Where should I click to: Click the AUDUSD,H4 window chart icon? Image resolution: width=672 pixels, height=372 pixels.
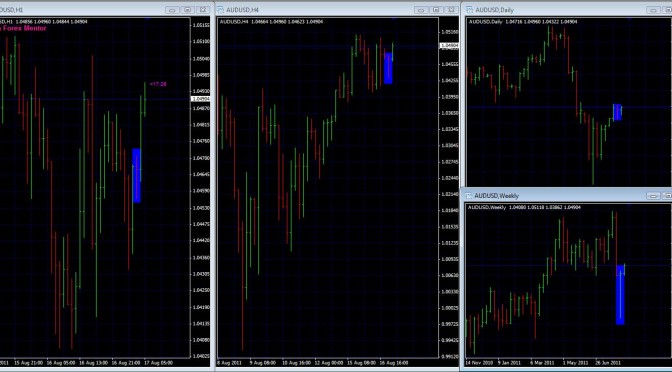coord(220,9)
